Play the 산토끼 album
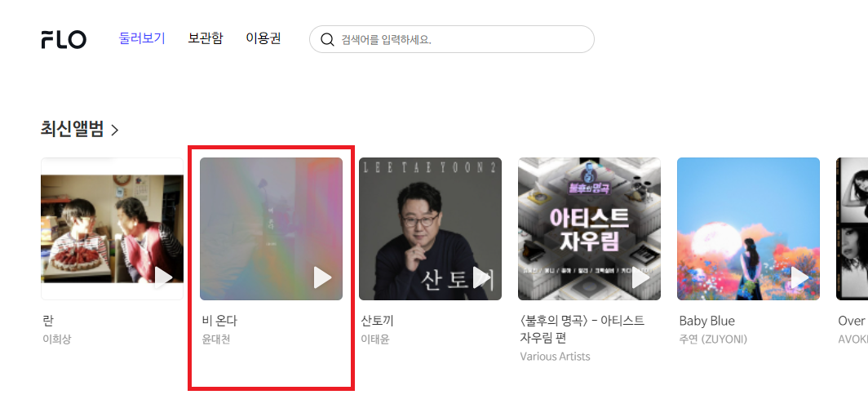 [481, 277]
